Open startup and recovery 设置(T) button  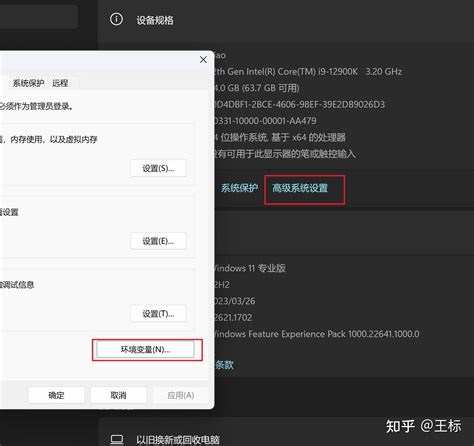click(x=158, y=314)
